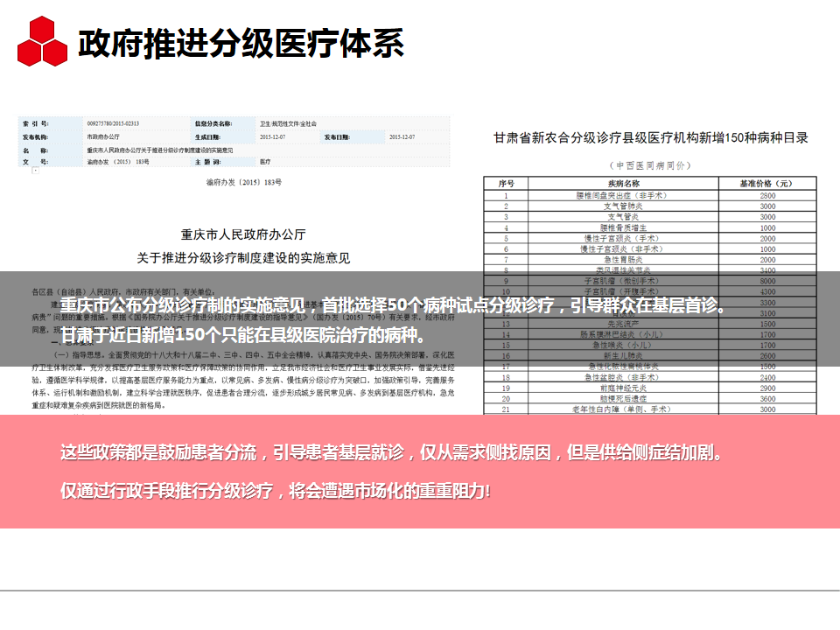This screenshot has height=630, width=840.
Task: Click the red hexagon cluster logo
Action: [x=42, y=41]
